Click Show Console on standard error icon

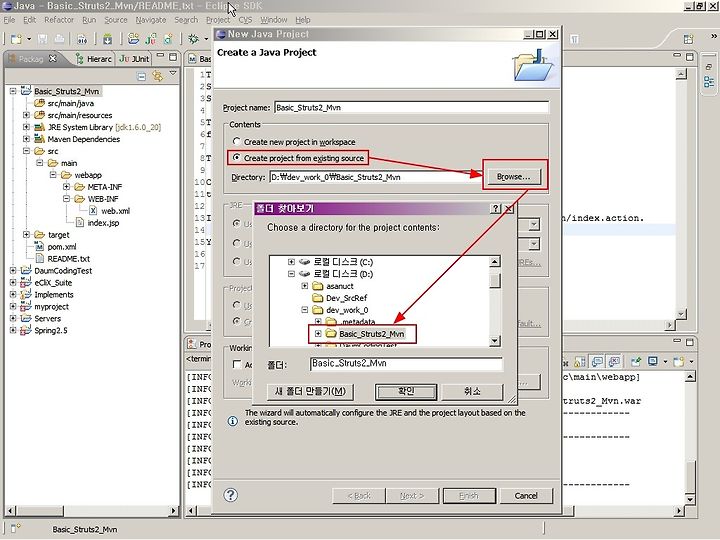(614, 362)
